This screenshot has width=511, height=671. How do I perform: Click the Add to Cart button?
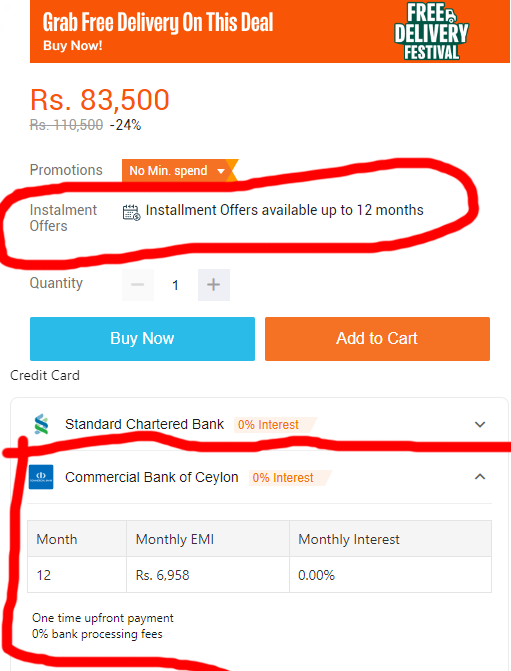[377, 339]
